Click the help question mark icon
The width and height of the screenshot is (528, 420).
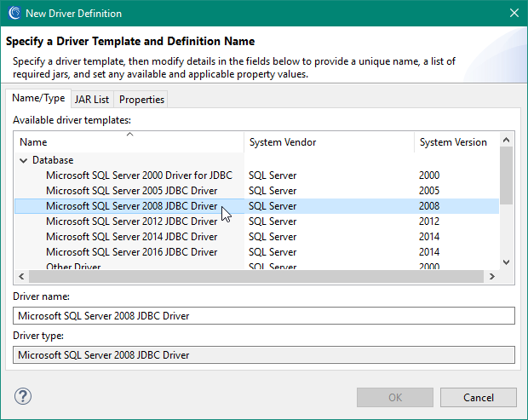point(23,396)
